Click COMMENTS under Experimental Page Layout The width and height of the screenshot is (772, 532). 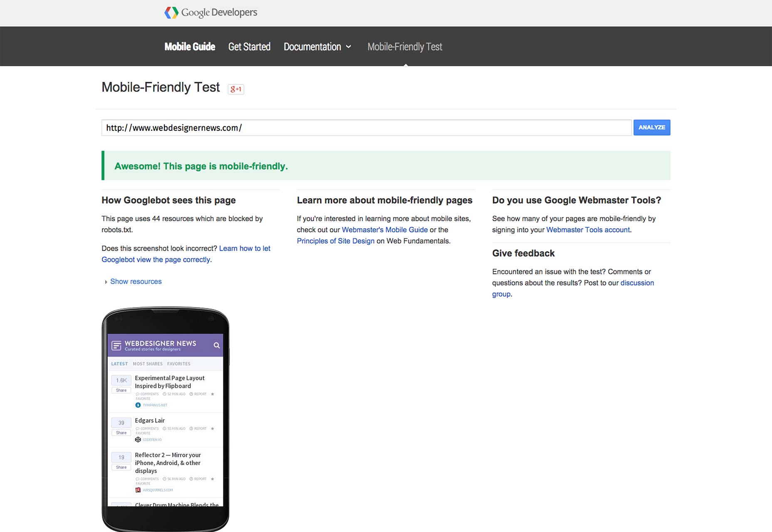click(x=147, y=394)
